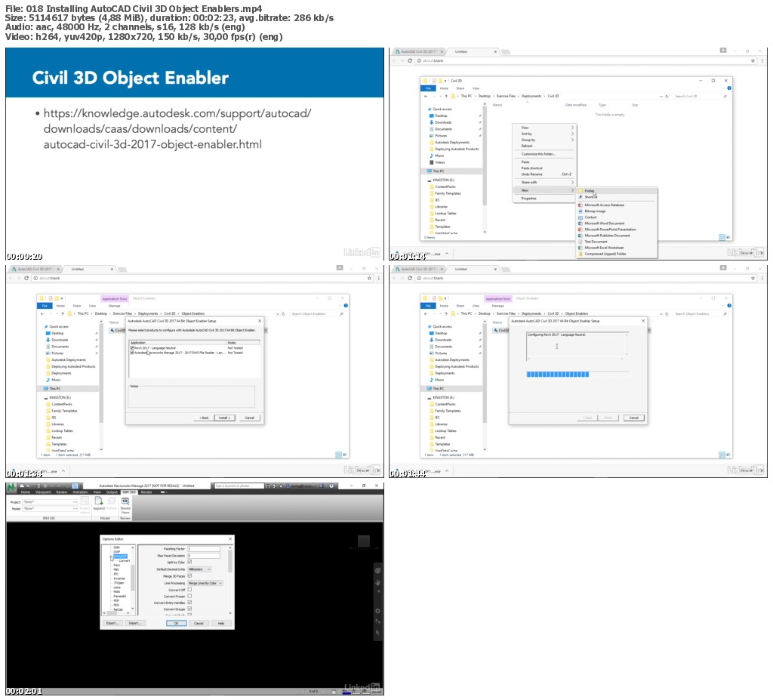Open the address history dropdown in Civil 3D Explorer

(661, 96)
